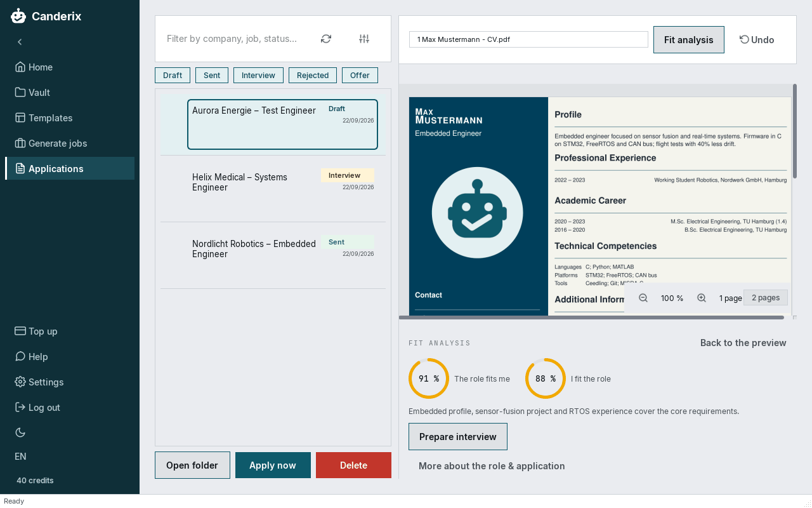Expand More about the role & application

coord(492,466)
